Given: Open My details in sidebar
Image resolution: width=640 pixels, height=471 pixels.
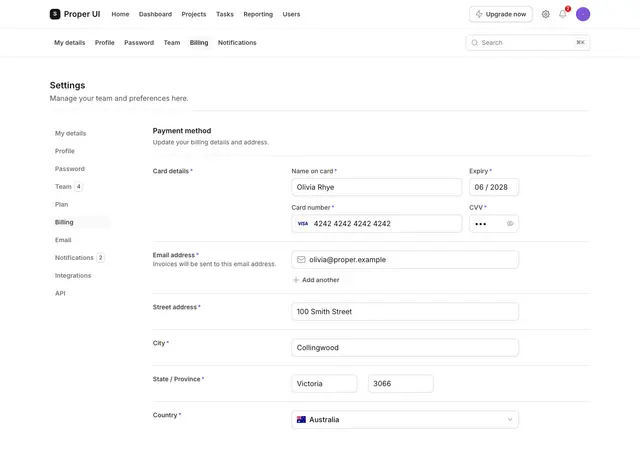Looking at the screenshot, I should (x=71, y=133).
